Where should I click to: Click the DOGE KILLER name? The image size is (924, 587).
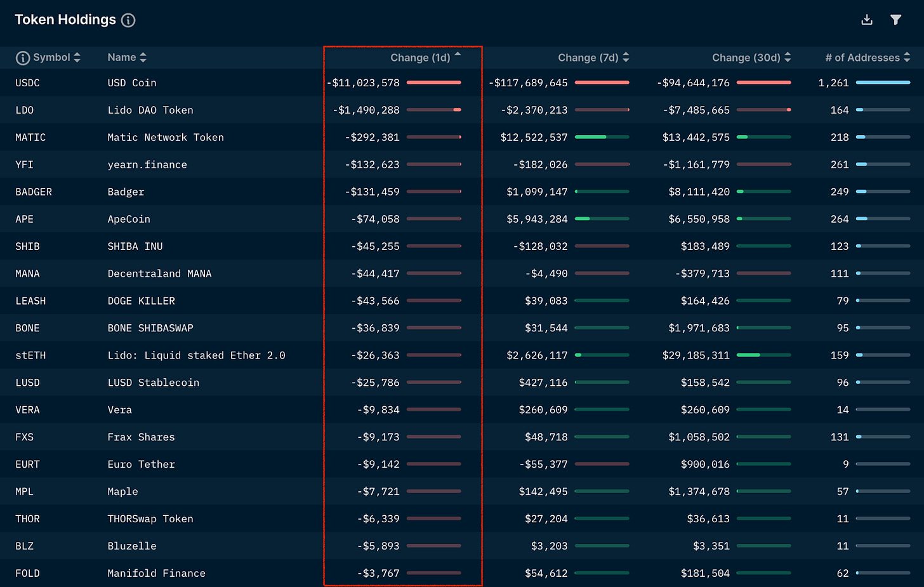tap(142, 301)
